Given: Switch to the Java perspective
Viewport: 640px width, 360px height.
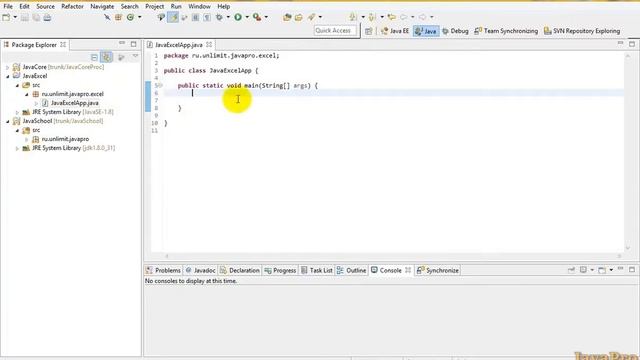Looking at the screenshot, I should click(x=426, y=31).
